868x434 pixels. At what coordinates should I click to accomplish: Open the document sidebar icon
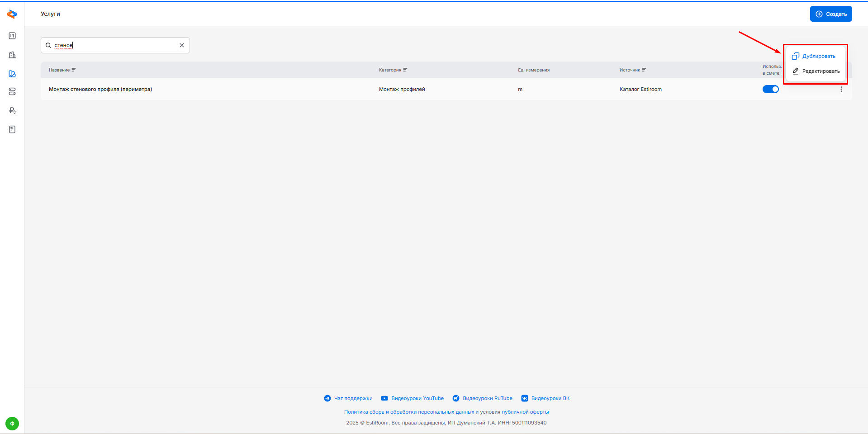(x=12, y=129)
